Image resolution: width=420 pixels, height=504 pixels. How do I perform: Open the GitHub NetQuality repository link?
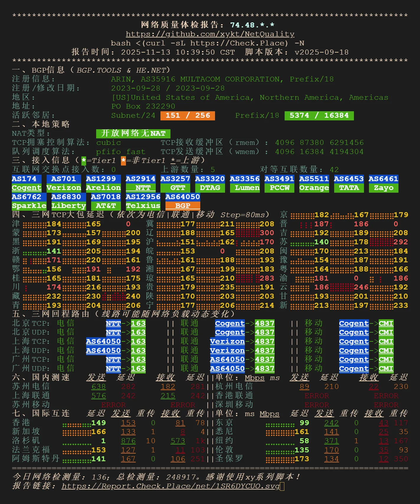tap(210, 34)
